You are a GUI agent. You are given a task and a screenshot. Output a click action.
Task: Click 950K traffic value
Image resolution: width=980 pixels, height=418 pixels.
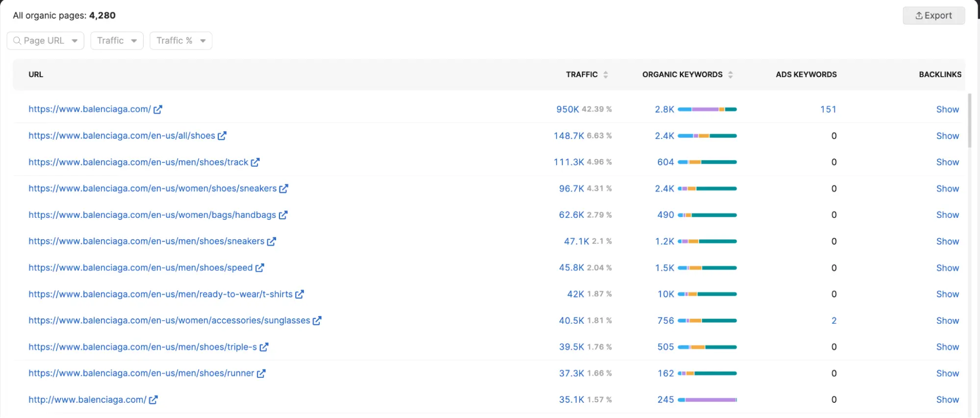tap(567, 109)
